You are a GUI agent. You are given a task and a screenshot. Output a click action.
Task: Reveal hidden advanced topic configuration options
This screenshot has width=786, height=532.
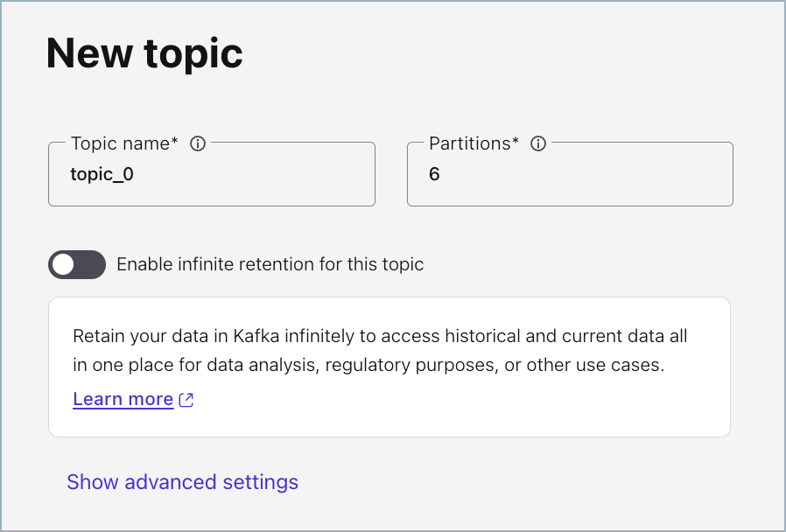(x=182, y=481)
